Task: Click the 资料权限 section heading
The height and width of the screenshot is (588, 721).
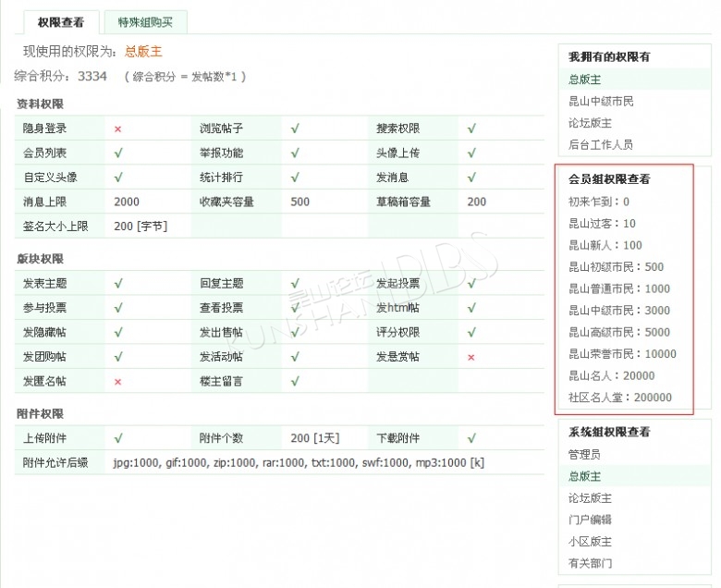Action: click(x=40, y=104)
